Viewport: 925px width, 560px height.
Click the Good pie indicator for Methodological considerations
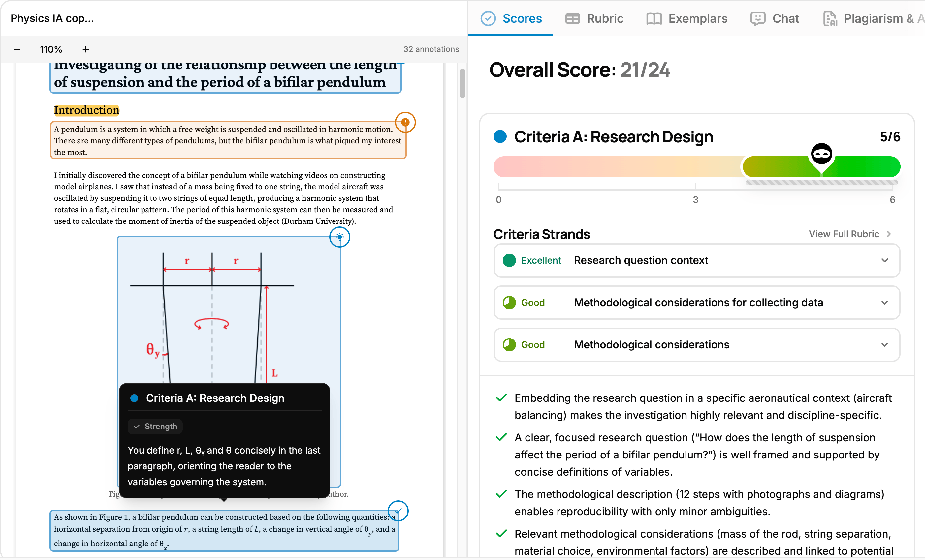(x=509, y=344)
